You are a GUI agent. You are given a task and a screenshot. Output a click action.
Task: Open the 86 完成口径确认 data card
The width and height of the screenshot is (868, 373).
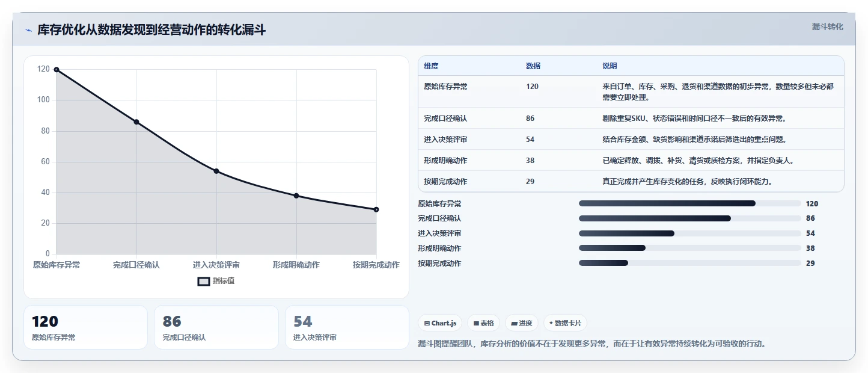[x=216, y=327]
